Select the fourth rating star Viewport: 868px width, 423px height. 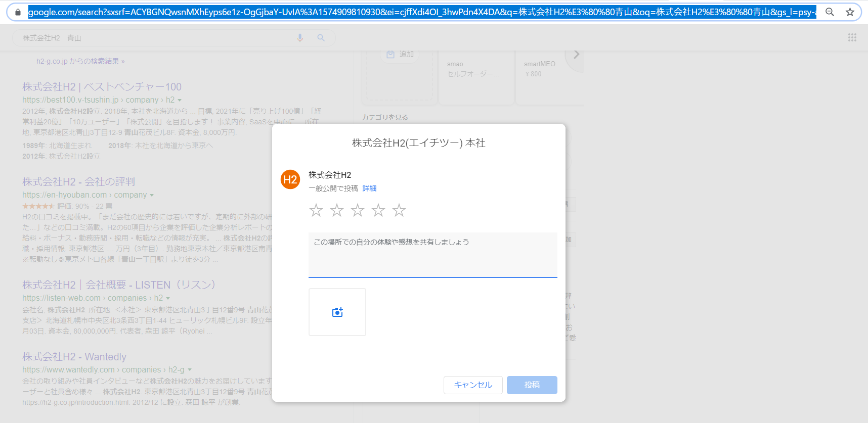378,210
